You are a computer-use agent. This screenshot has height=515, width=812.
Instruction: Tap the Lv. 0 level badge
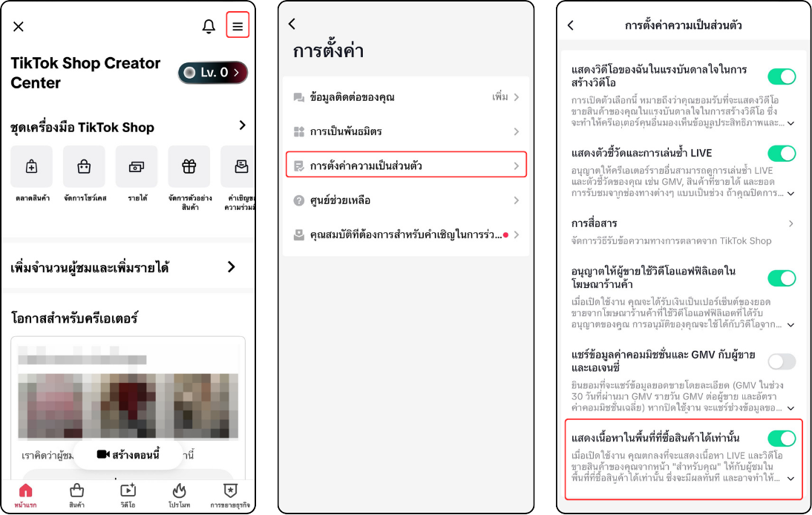[213, 73]
